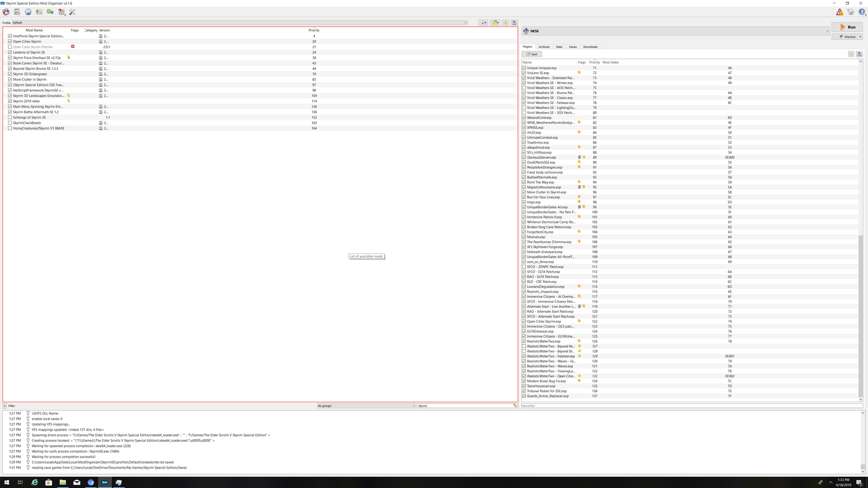
Task: Expand the Shortcut dropdown arrow
Action: pyautogui.click(x=860, y=37)
